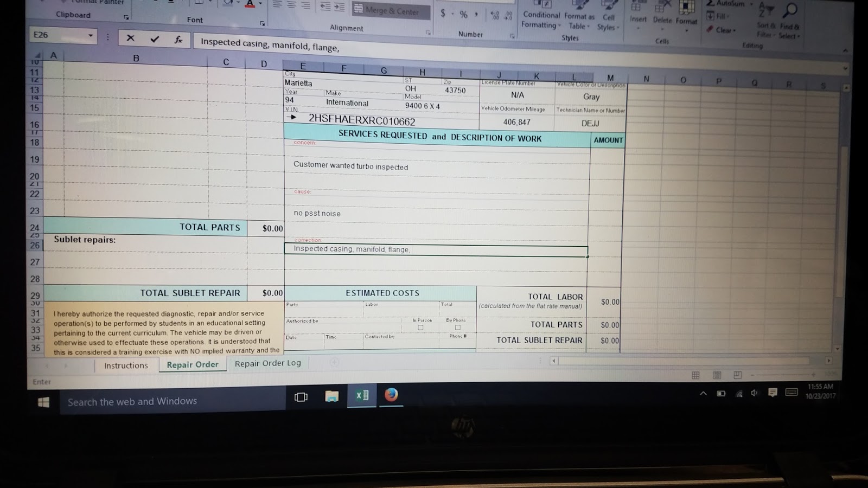This screenshot has height=488, width=868.
Task: Click the city cell Marietta
Action: pos(343,84)
